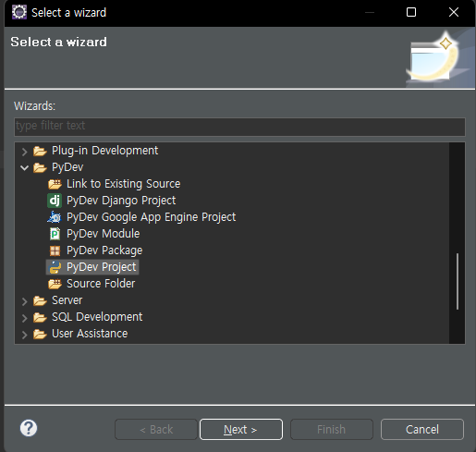Click the wizard list vertical scrollbar thumb

click(458, 281)
